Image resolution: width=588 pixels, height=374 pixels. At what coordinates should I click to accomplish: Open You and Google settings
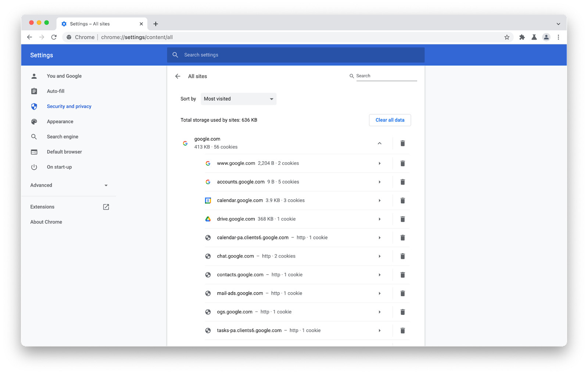click(x=64, y=76)
